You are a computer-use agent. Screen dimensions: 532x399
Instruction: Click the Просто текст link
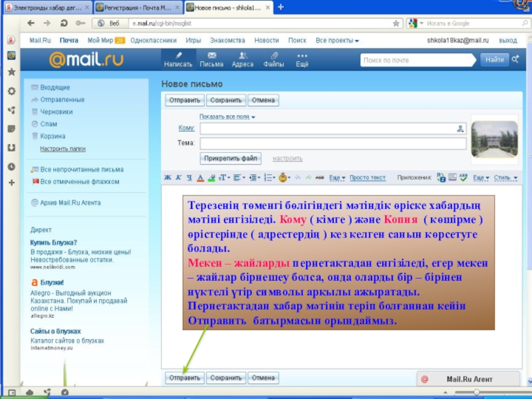point(368,178)
